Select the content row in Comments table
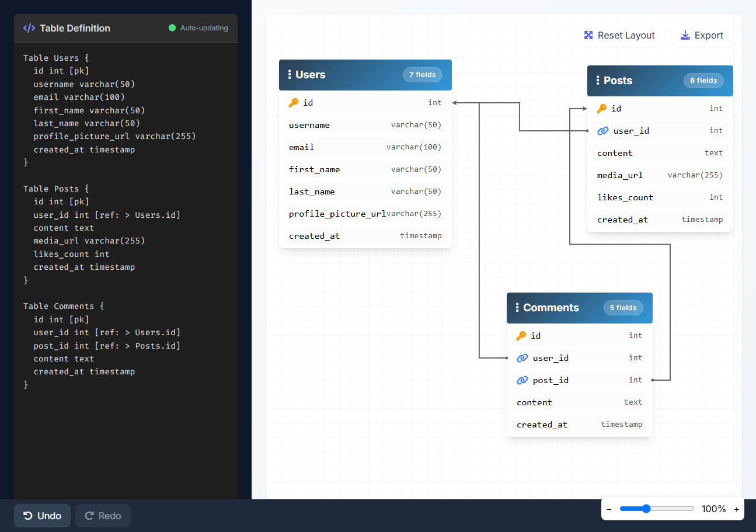Screen dimensions: 756x532 tap(580, 402)
